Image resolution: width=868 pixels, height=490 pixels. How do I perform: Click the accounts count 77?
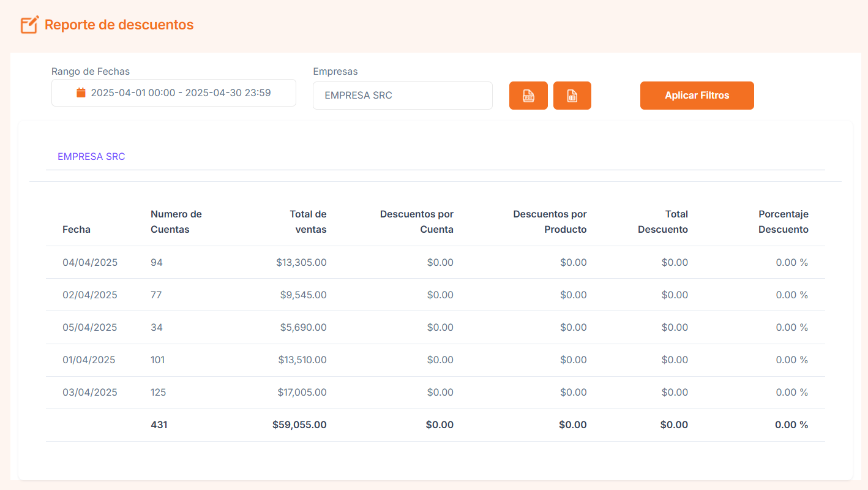pos(156,295)
